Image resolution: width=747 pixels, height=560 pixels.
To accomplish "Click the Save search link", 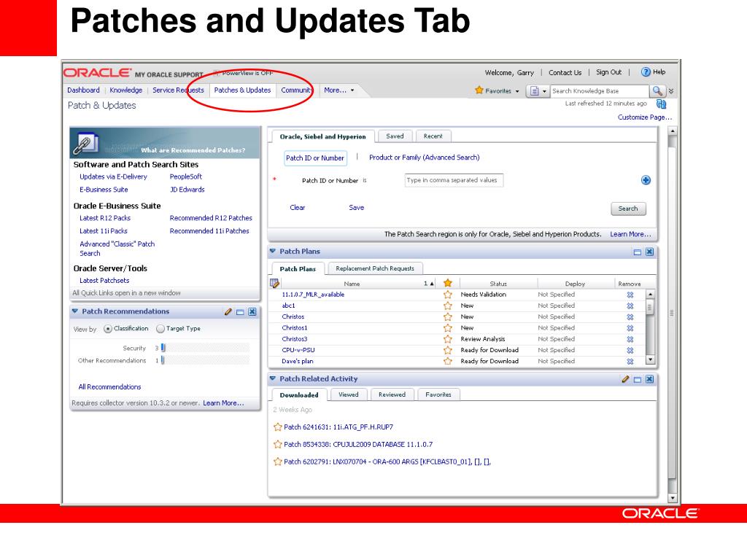I will tap(356, 208).
